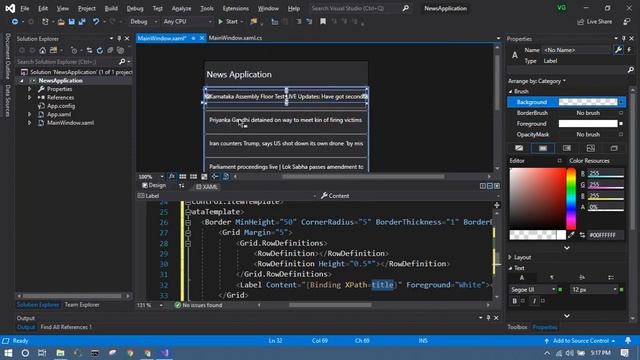
Task: Click the Properties panel search magnifier icon
Action: (631, 70)
